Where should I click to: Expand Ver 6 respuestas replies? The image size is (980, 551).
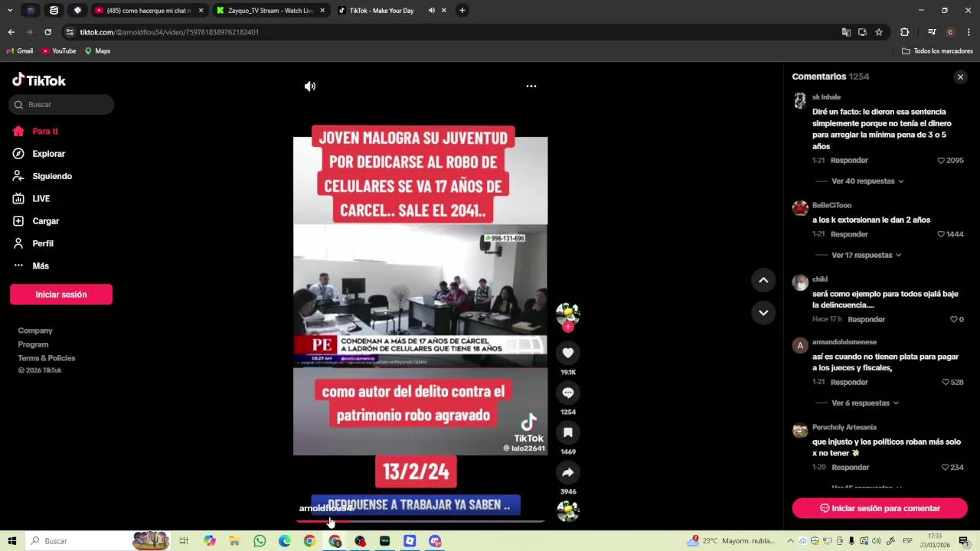(x=864, y=403)
